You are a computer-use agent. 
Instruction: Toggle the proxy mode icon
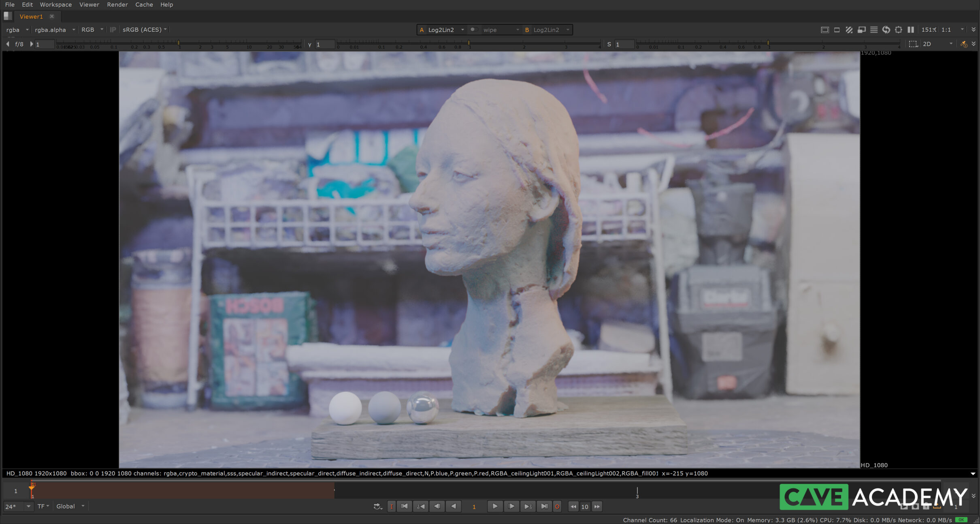point(862,30)
